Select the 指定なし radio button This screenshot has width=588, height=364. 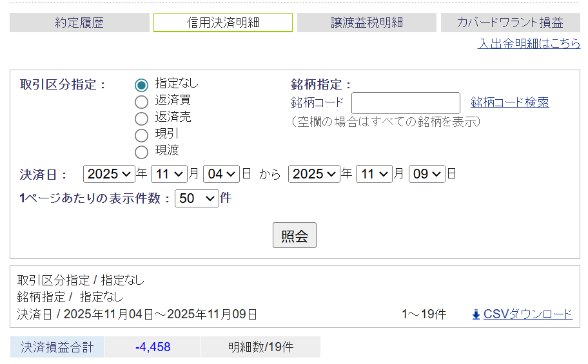point(141,85)
